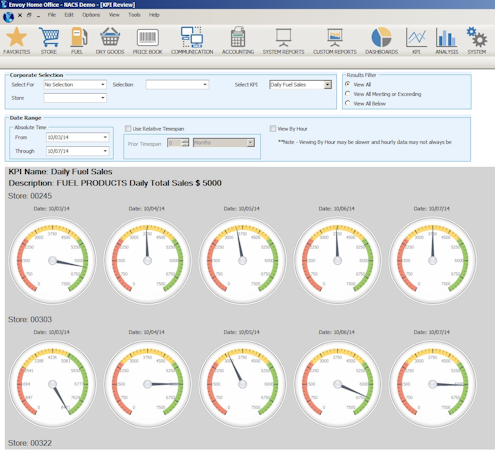This screenshot has width=495, height=450.
Task: Enable the Use Relative Timespan checkbox
Action: 128,129
